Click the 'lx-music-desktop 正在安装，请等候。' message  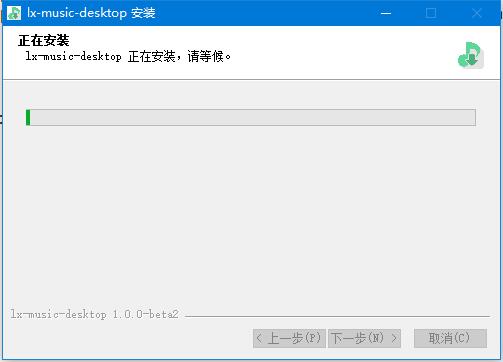tap(128, 56)
